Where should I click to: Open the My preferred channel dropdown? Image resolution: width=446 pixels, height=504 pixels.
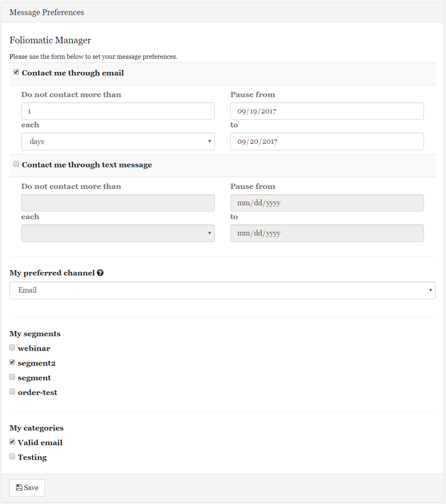pos(223,290)
